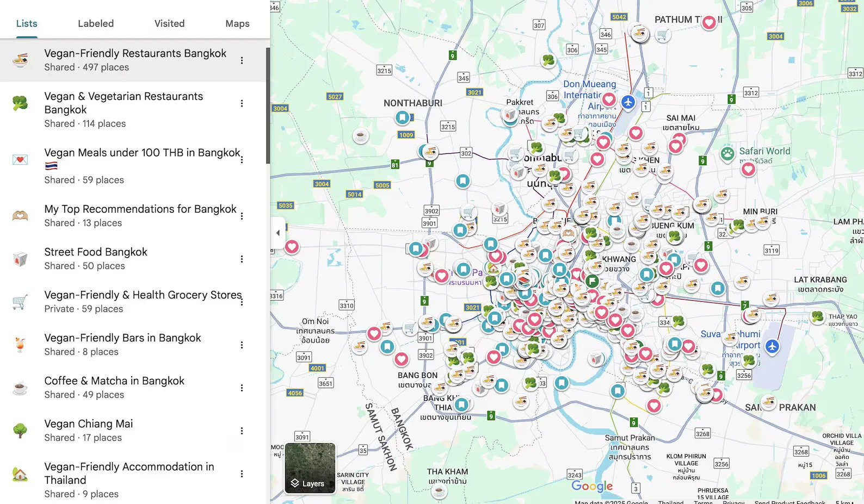Image resolution: width=864 pixels, height=504 pixels.
Task: Click the noodle bowl icon for Vegan-Friendly Restaurants Bangkok
Action: coord(20,60)
